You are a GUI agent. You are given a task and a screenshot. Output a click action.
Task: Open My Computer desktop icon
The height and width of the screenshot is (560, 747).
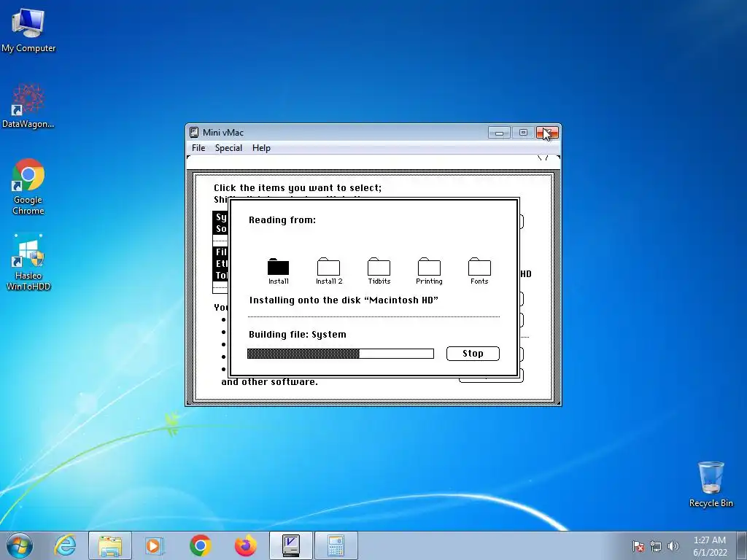(x=28, y=30)
